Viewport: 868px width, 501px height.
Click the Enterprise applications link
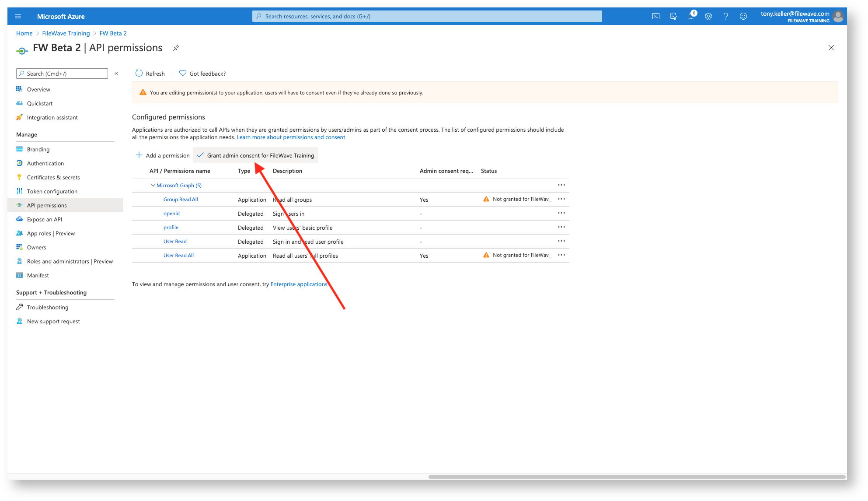pos(298,284)
